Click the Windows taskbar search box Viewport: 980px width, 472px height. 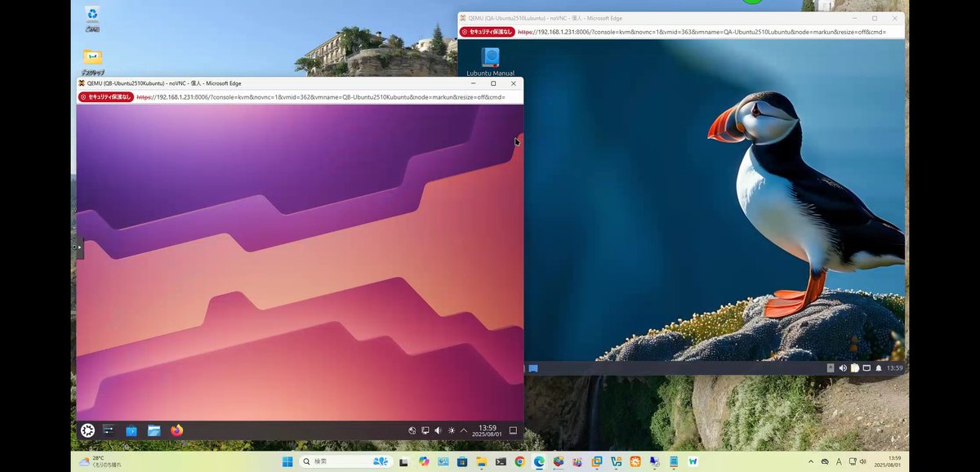(347, 461)
